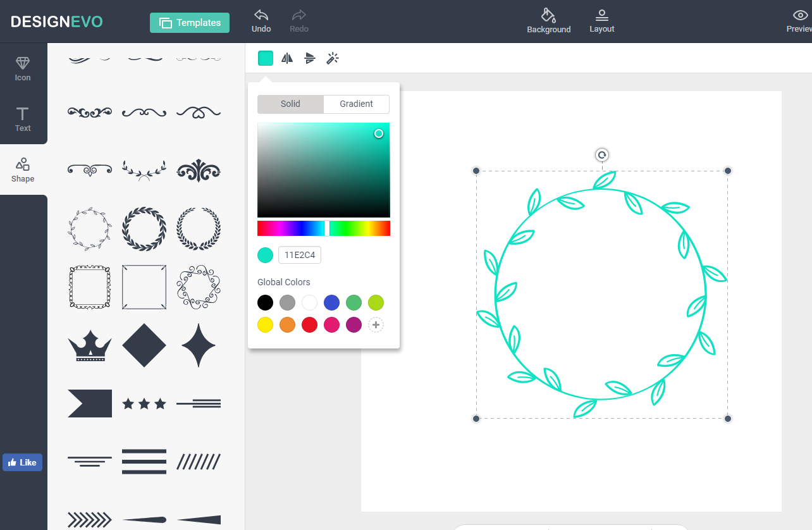The width and height of the screenshot is (812, 530).
Task: Open the magic wand effects tool
Action: pos(333,58)
